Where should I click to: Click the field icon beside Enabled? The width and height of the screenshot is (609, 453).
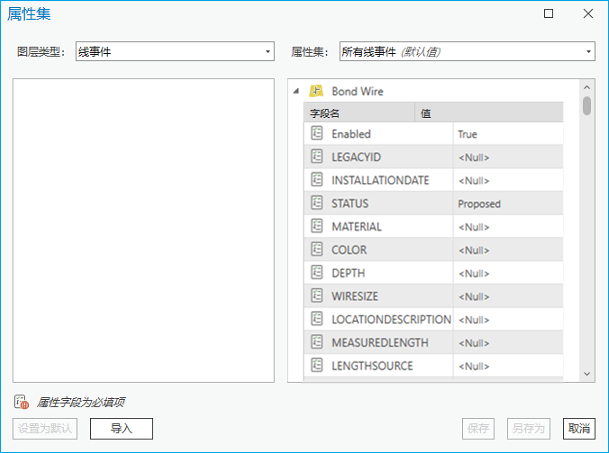[x=317, y=134]
